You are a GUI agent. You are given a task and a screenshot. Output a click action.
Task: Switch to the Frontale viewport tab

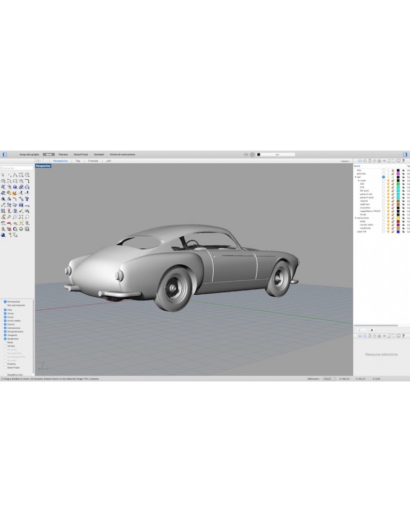[93, 161]
